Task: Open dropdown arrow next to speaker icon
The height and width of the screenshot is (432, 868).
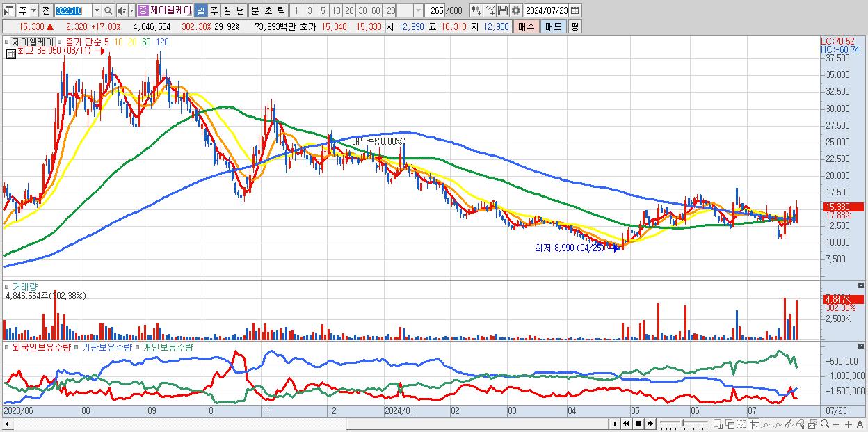Action: click(x=131, y=10)
